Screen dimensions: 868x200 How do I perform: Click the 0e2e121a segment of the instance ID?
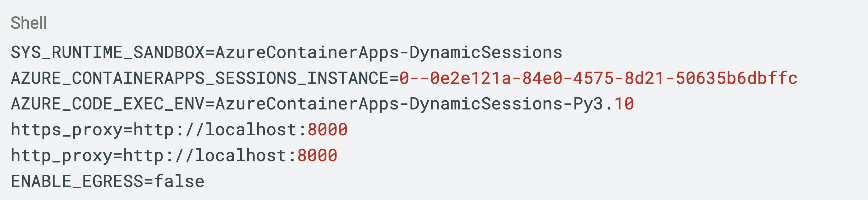471,78
